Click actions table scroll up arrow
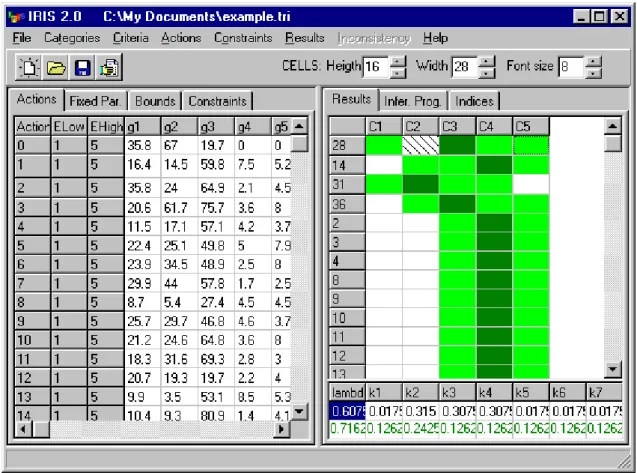This screenshot has width=637, height=473. click(x=299, y=126)
